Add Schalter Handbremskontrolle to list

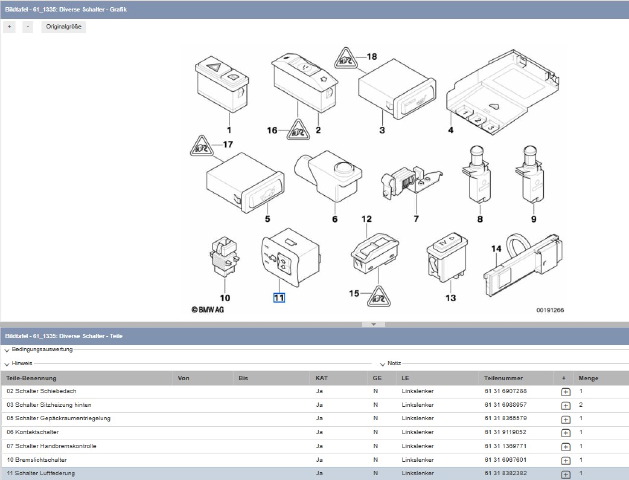tap(565, 447)
